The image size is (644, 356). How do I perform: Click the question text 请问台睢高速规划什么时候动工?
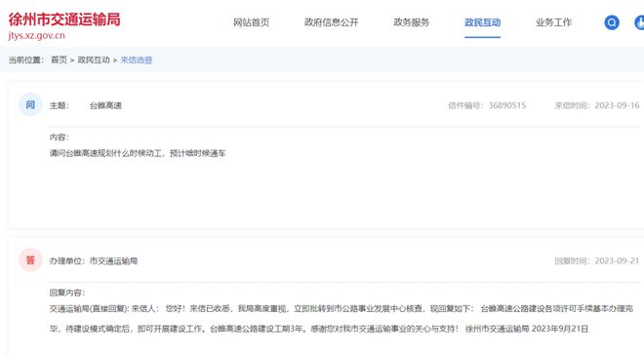tap(138, 153)
